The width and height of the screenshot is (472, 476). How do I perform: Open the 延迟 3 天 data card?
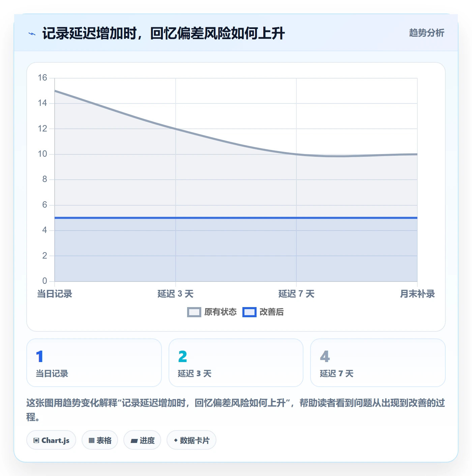236,363
